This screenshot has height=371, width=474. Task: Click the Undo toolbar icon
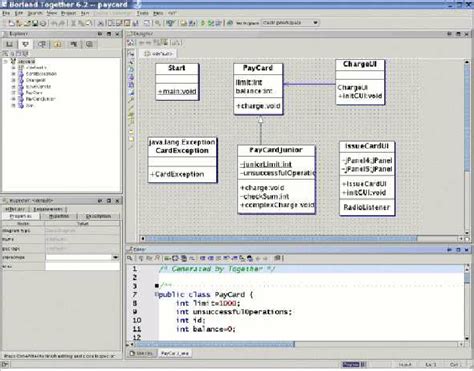[x=54, y=23]
